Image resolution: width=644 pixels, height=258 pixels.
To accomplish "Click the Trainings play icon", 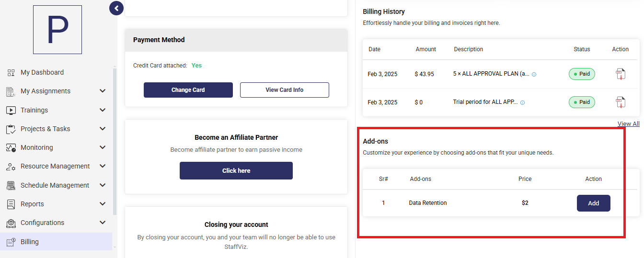I will click(x=11, y=110).
